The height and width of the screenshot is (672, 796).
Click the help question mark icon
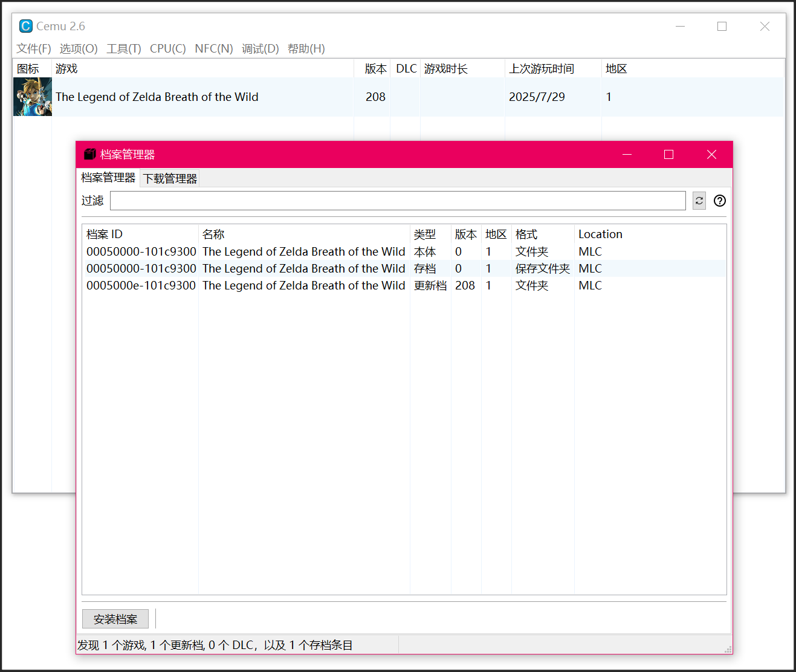[719, 201]
